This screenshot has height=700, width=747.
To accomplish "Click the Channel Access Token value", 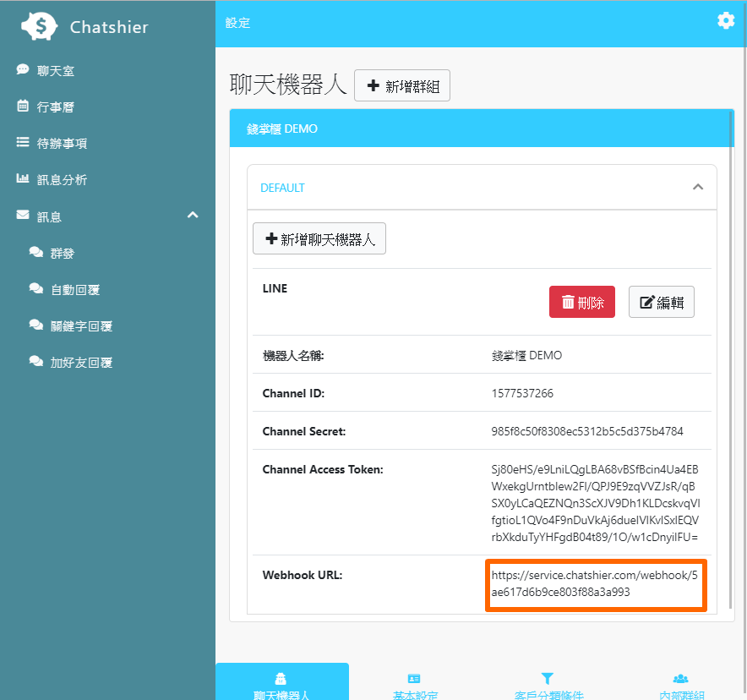I will 596,503.
